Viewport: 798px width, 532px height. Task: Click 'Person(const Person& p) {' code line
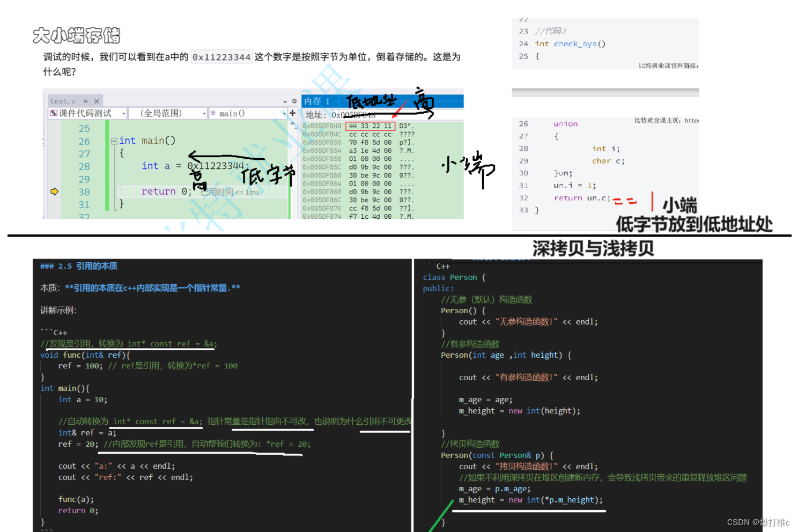[497, 455]
